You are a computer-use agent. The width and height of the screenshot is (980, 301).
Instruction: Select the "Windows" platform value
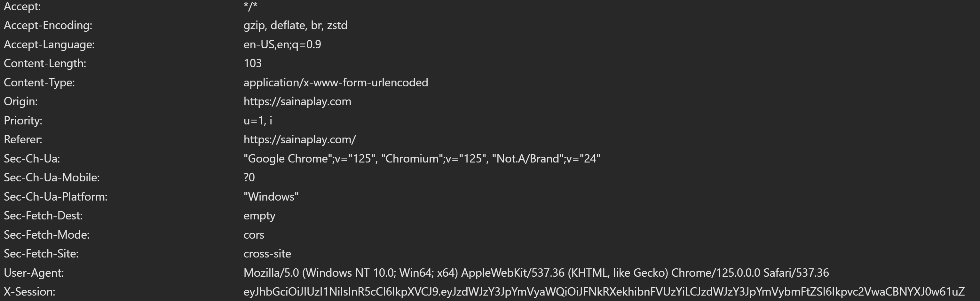[271, 197]
